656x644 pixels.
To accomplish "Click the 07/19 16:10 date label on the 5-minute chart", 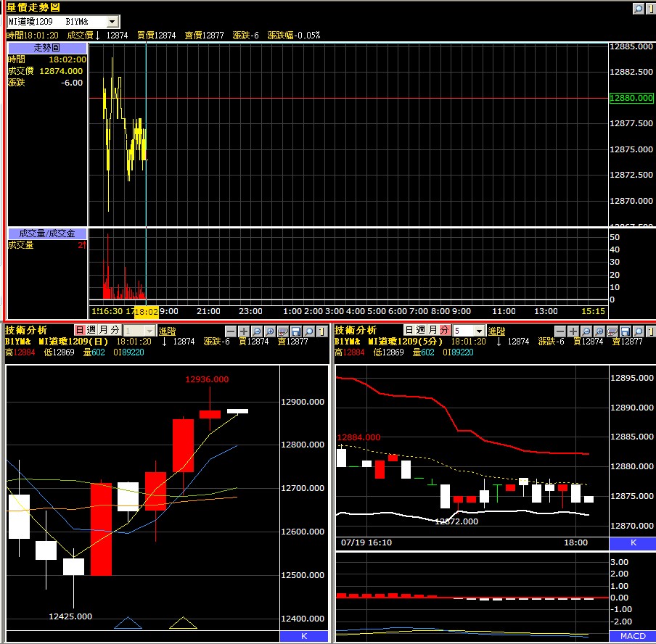I will (x=366, y=542).
